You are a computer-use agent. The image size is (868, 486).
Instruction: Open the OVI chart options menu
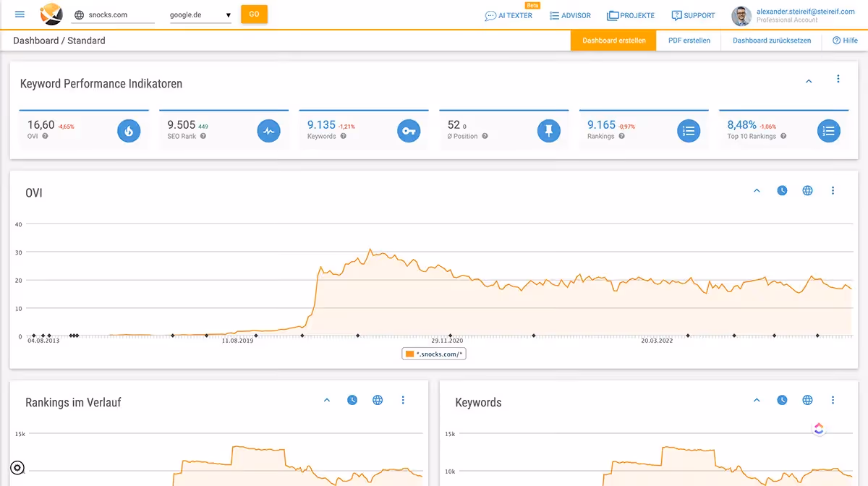[833, 191]
